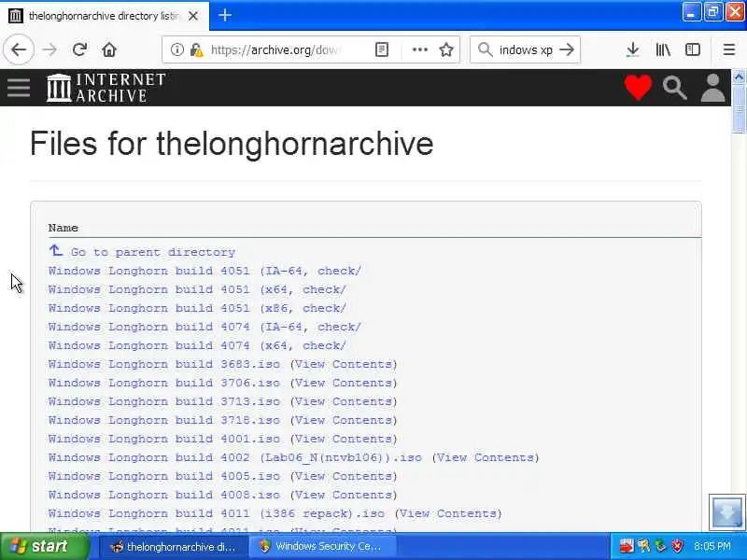Close the thelonghornarchive tab

click(193, 16)
